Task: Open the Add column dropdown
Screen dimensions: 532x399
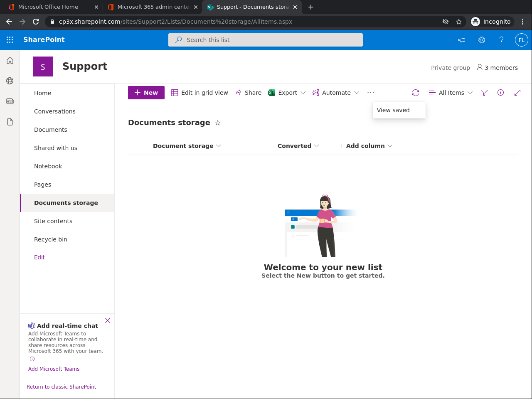Action: point(366,146)
